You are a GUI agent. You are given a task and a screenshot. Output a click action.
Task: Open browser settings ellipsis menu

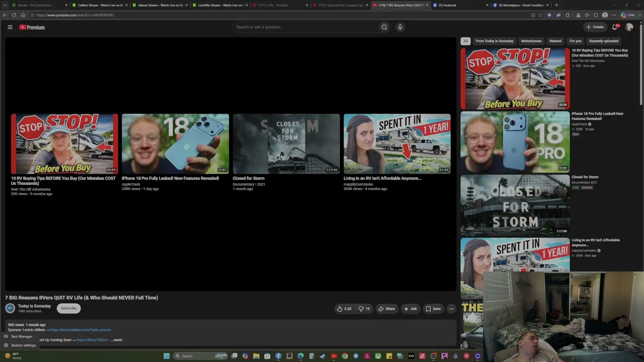tap(614, 15)
